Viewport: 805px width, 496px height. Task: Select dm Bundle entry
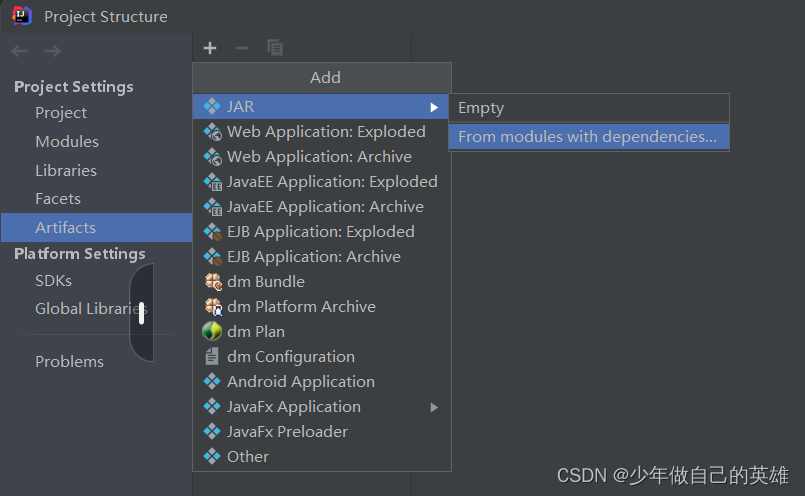pyautogui.click(x=322, y=282)
